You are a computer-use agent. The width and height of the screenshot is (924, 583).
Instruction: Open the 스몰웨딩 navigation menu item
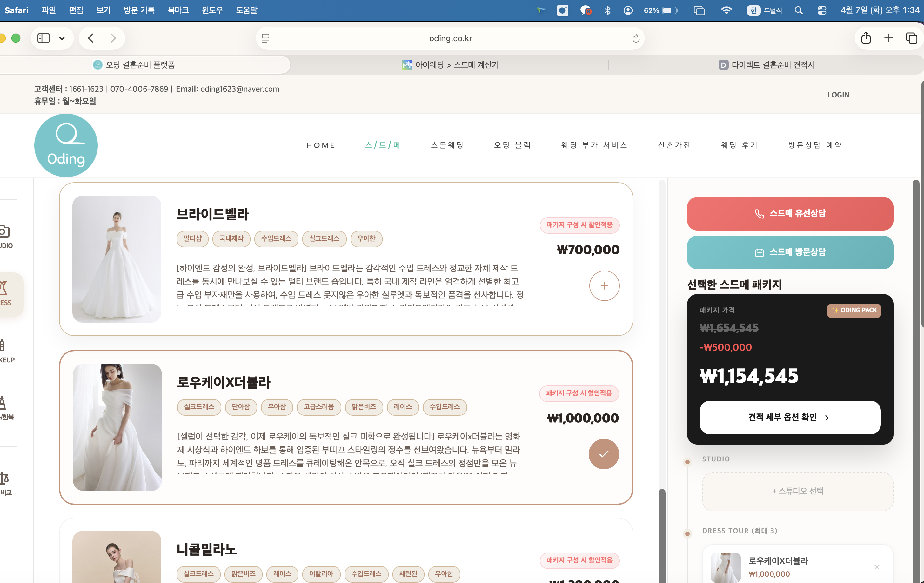coord(447,145)
